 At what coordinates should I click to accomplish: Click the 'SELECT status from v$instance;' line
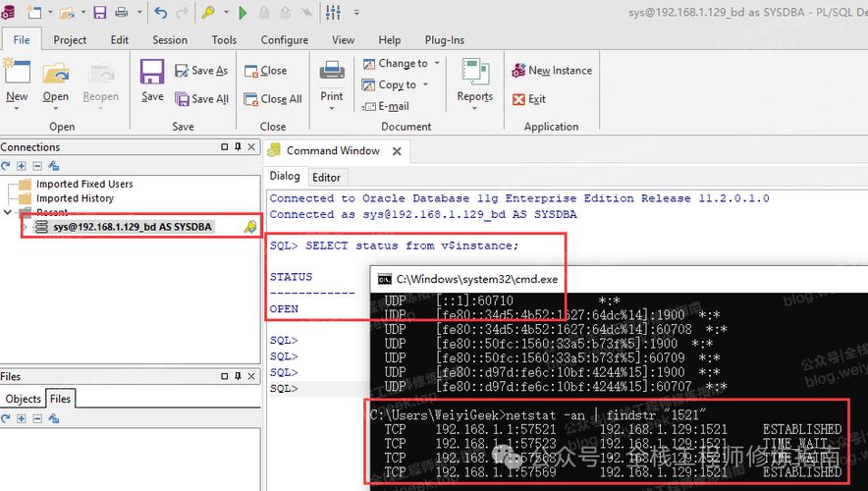(394, 245)
